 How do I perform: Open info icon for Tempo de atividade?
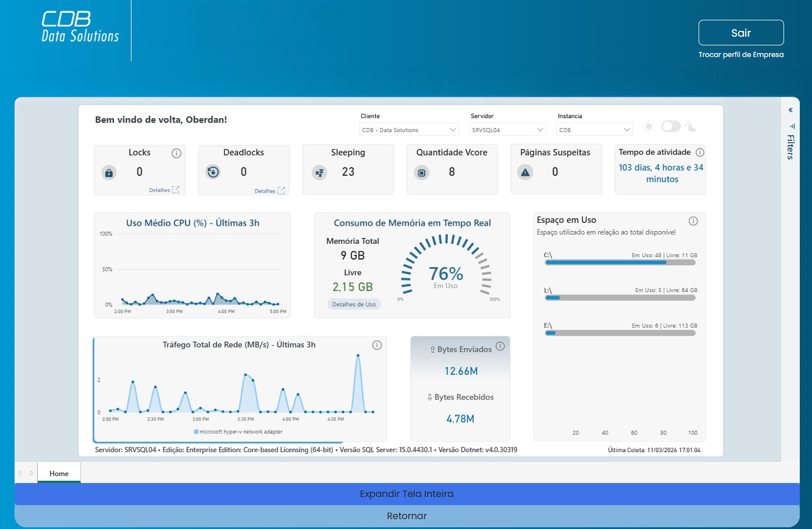[x=700, y=152]
